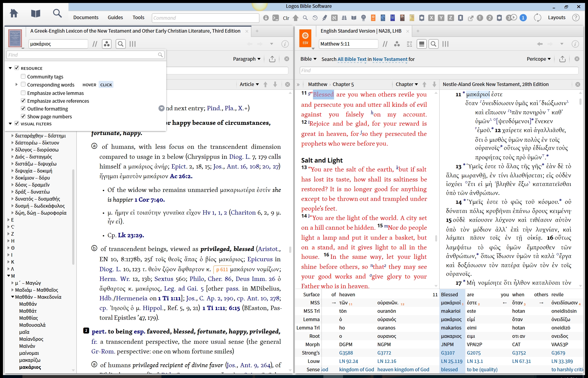Viewport: 588px width, 378px height.
Task: Click the lightbulb icon in toolbar
Action: coord(364,18)
